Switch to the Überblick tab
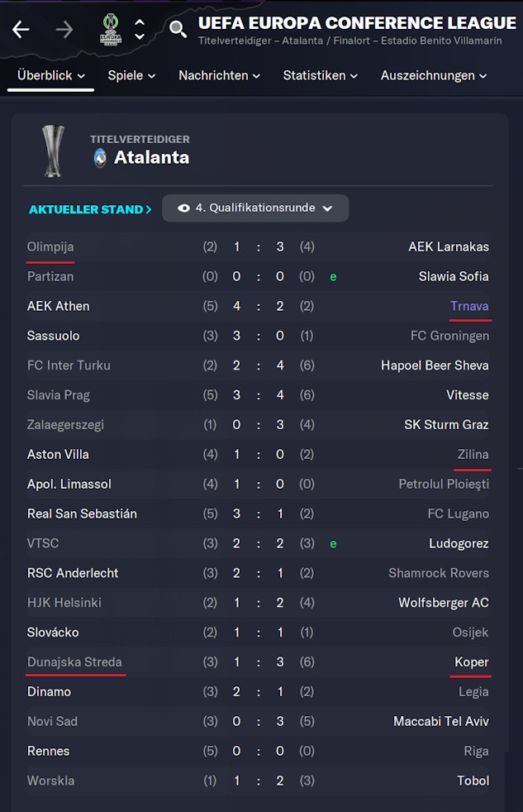 tap(51, 75)
